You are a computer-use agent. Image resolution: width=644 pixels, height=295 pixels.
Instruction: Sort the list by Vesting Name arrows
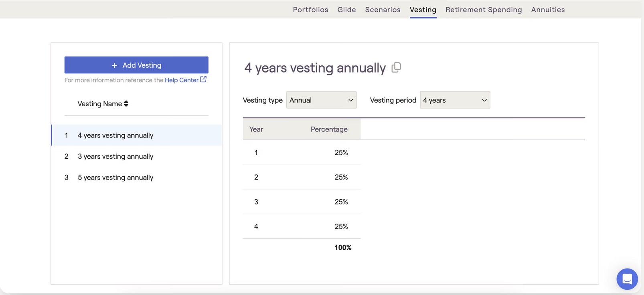[126, 104]
